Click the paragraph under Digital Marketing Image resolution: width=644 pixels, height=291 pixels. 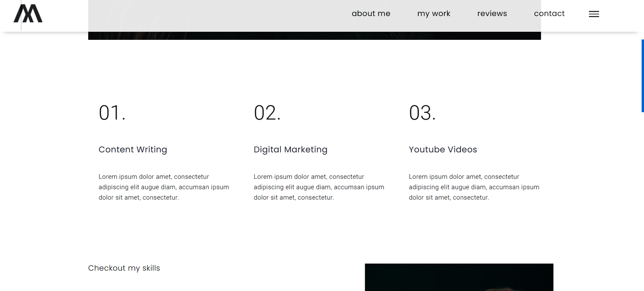(319, 187)
